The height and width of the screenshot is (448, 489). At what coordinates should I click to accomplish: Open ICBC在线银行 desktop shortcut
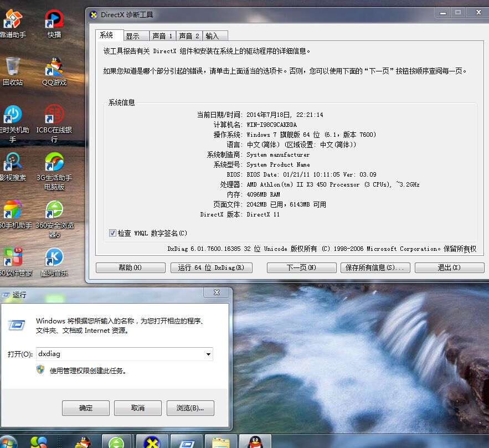point(54,117)
